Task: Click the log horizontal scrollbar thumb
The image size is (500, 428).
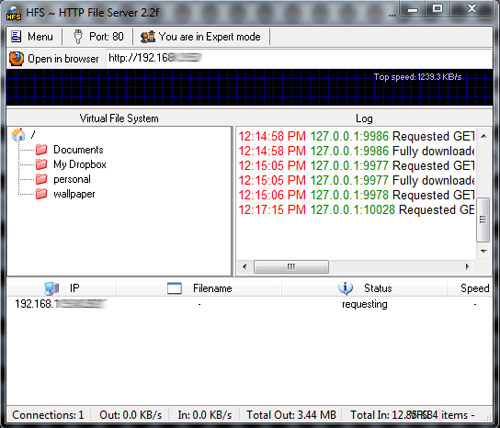Action: 291,267
